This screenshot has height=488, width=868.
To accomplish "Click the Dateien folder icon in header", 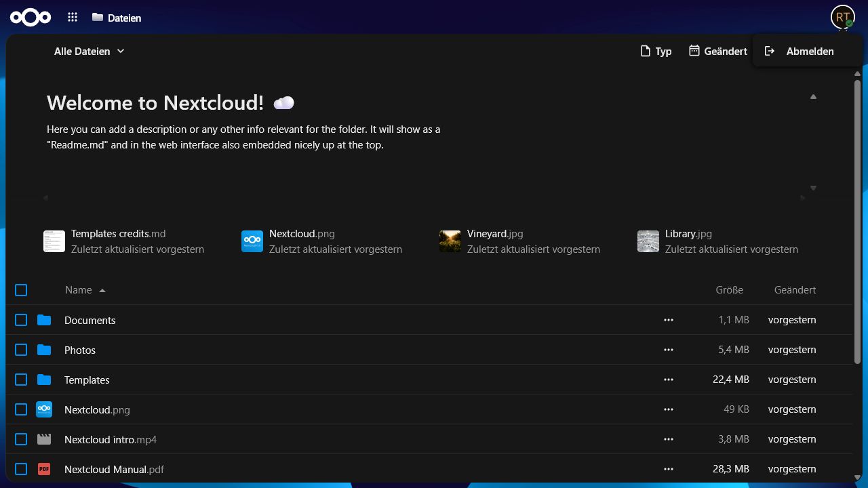I will pyautogui.click(x=98, y=18).
